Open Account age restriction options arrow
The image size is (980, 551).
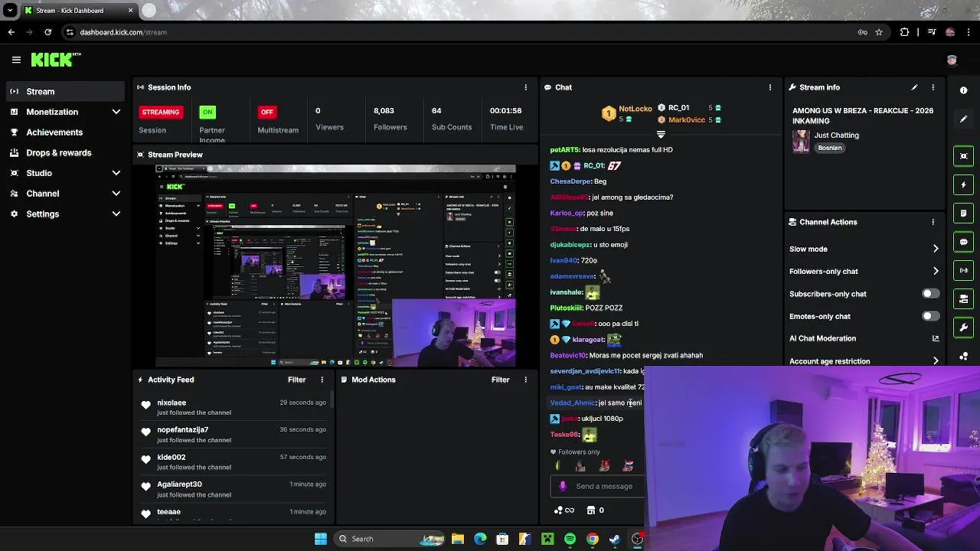click(936, 361)
